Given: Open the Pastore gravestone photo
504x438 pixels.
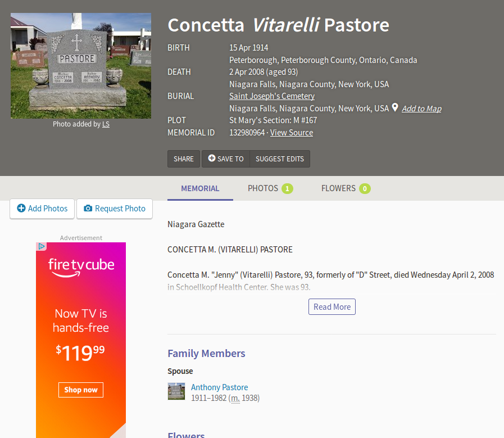Looking at the screenshot, I should [81, 66].
